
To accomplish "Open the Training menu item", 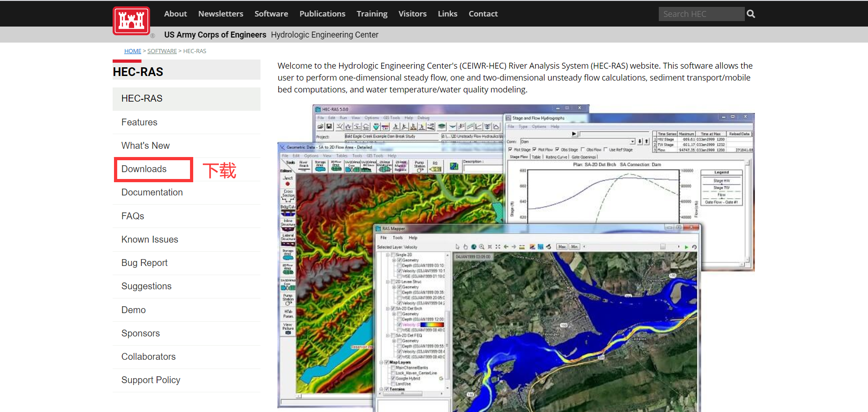I will click(x=372, y=14).
